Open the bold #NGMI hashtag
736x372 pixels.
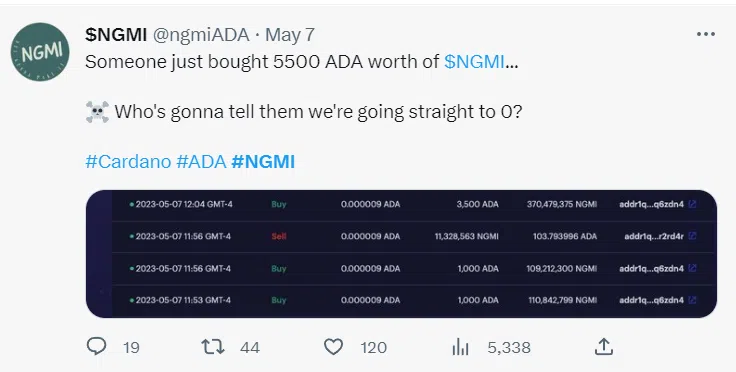263,161
